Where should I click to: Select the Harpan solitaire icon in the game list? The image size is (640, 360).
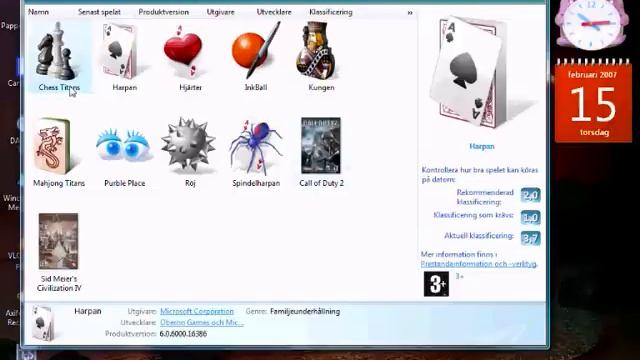tap(119, 51)
